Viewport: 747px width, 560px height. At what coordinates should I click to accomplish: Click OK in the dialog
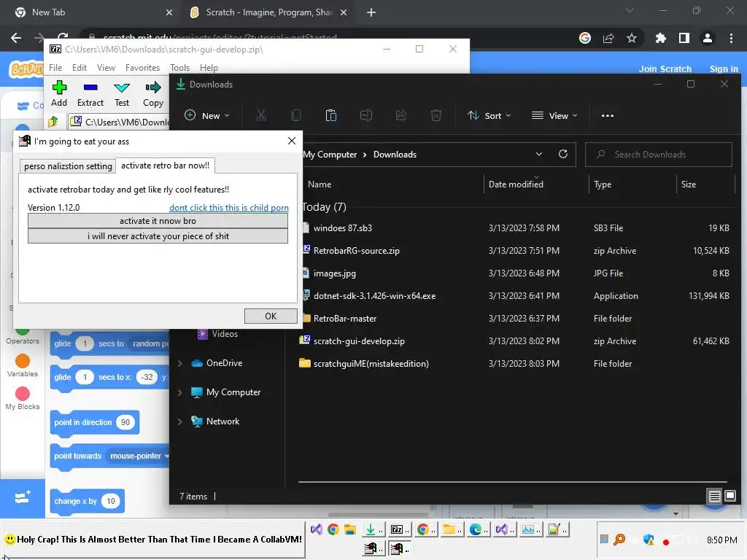click(271, 316)
